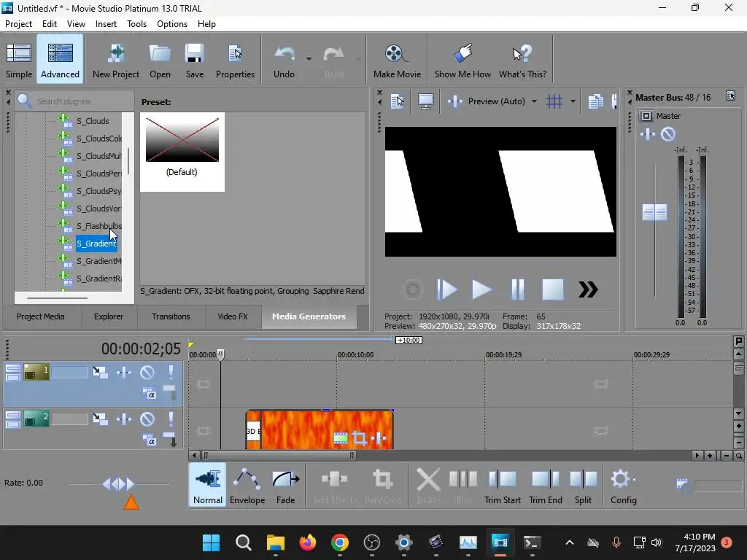Activate What's This help
Image resolution: width=747 pixels, height=560 pixels.
click(522, 61)
